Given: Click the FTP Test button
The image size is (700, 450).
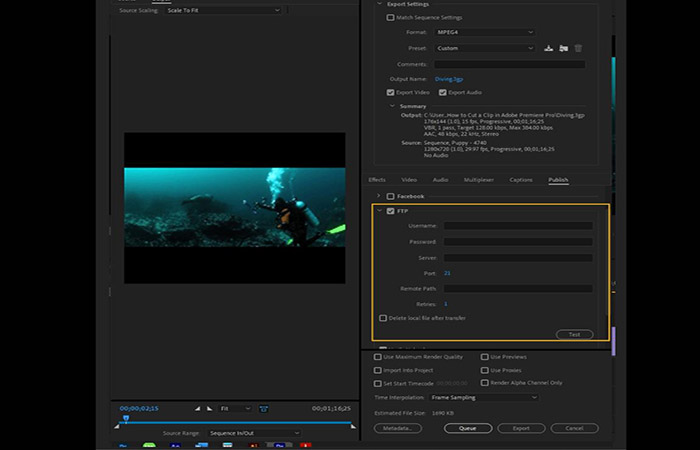Looking at the screenshot, I should [575, 334].
